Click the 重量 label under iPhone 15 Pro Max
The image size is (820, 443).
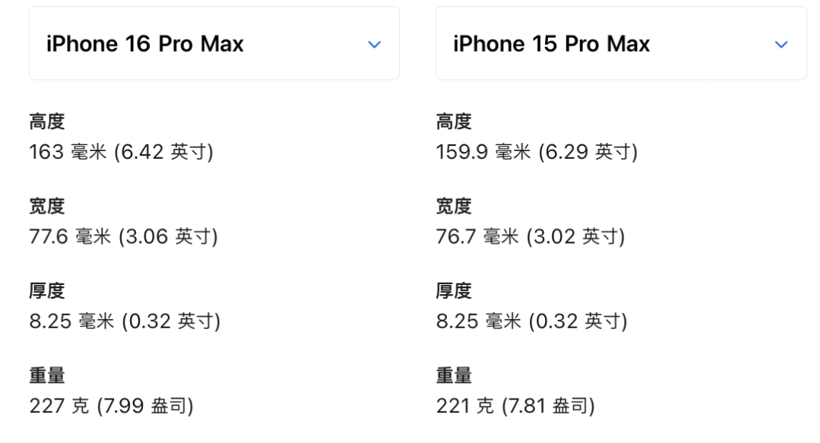[x=454, y=376]
